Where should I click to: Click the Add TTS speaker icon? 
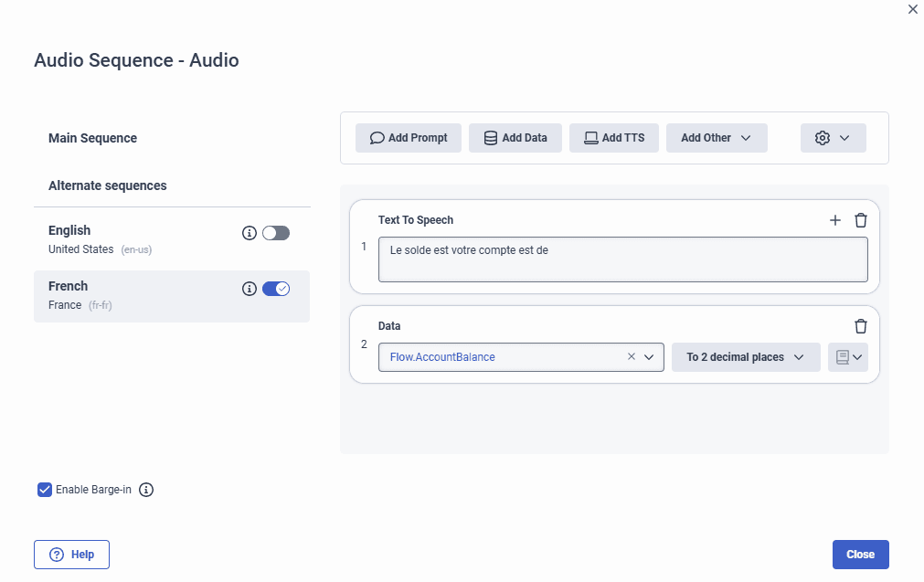tap(589, 137)
